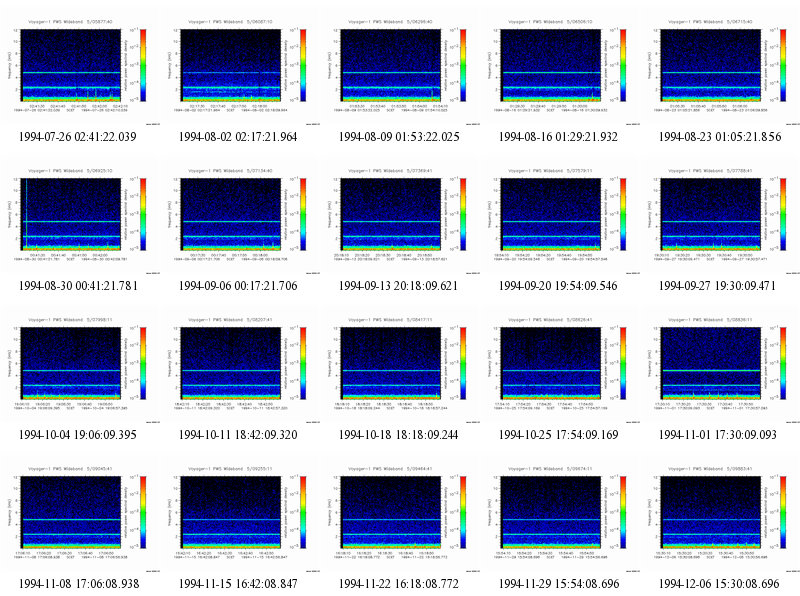Click the caption text 1994-10-25 17:54:09.169
Image resolution: width=800 pixels, height=596 pixels.
click(559, 435)
